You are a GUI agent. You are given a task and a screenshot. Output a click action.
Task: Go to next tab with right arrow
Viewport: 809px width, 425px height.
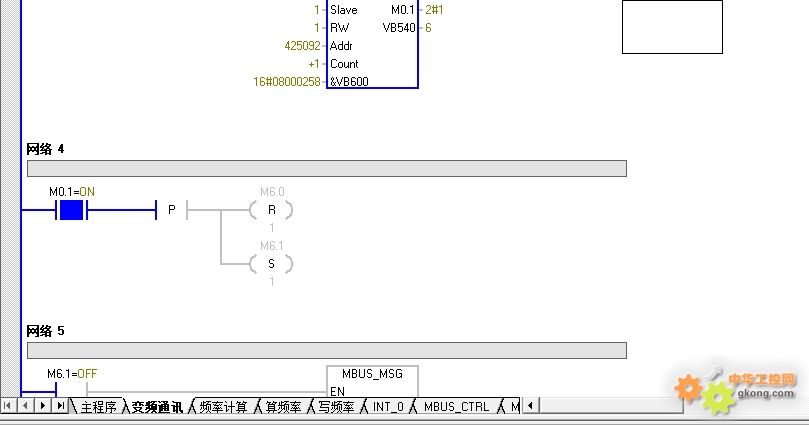[43, 405]
